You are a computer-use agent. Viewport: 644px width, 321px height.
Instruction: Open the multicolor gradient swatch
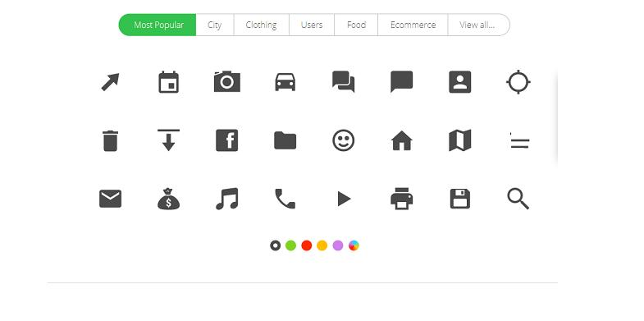coord(354,245)
